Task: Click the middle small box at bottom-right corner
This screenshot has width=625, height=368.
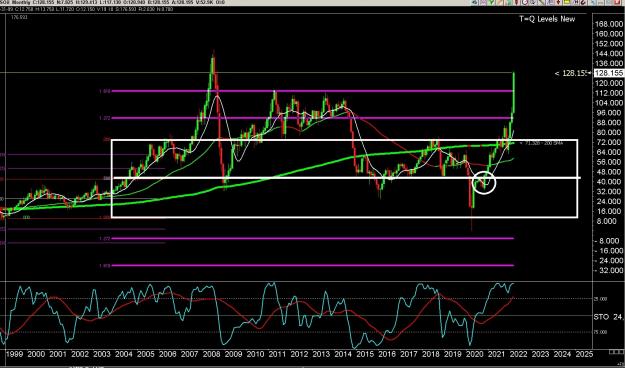Action: tap(616, 352)
